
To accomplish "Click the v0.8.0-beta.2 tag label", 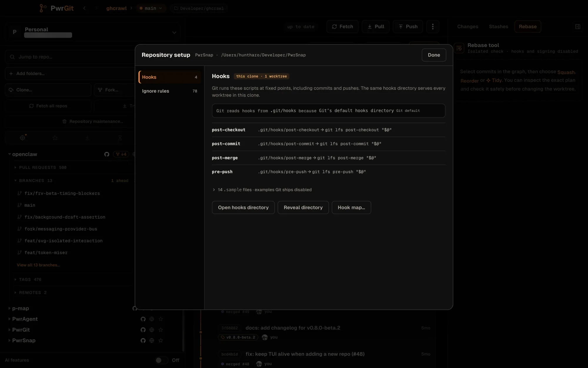I will coord(238,337).
